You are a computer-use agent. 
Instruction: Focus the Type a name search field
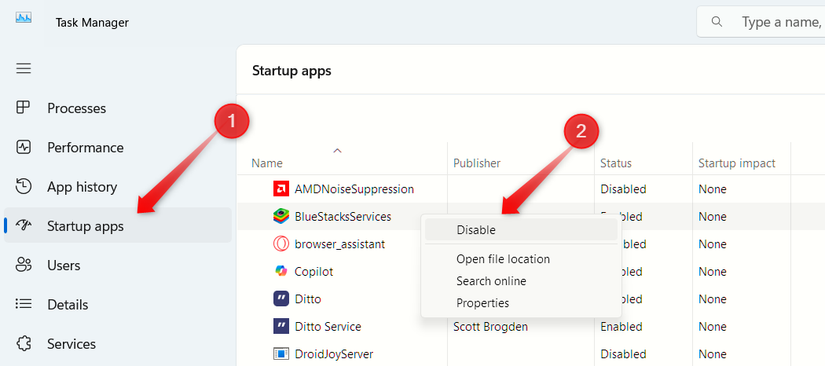761,22
